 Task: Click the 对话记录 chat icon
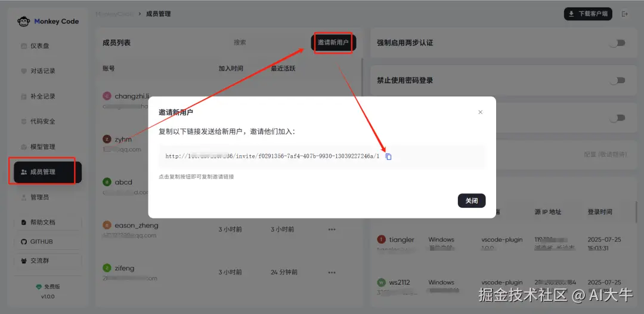click(24, 71)
